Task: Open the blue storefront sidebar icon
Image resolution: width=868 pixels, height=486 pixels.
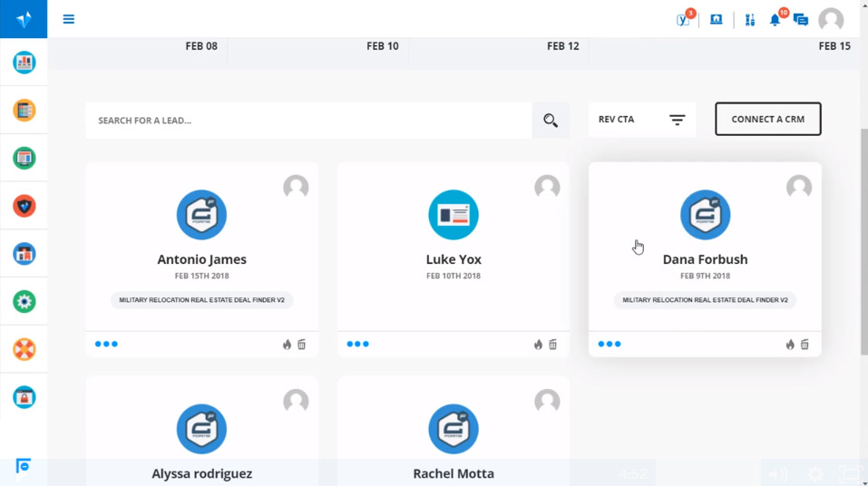Action: pyautogui.click(x=24, y=254)
